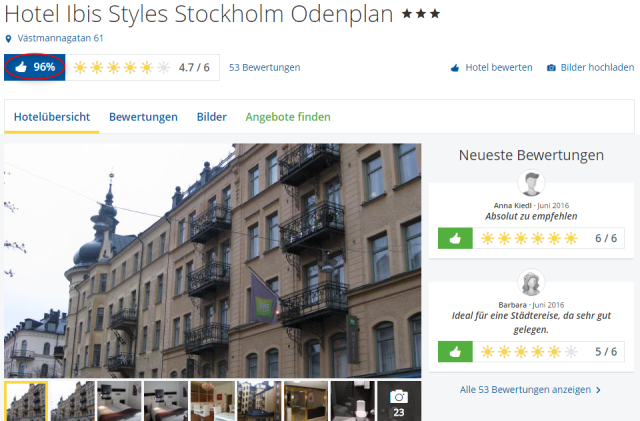Click Anna Kiedl's profile avatar
Screen dimensions: 640x421
[x=531, y=183]
